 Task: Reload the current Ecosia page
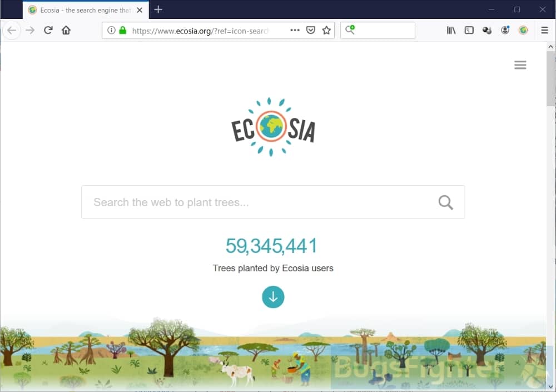pos(48,31)
